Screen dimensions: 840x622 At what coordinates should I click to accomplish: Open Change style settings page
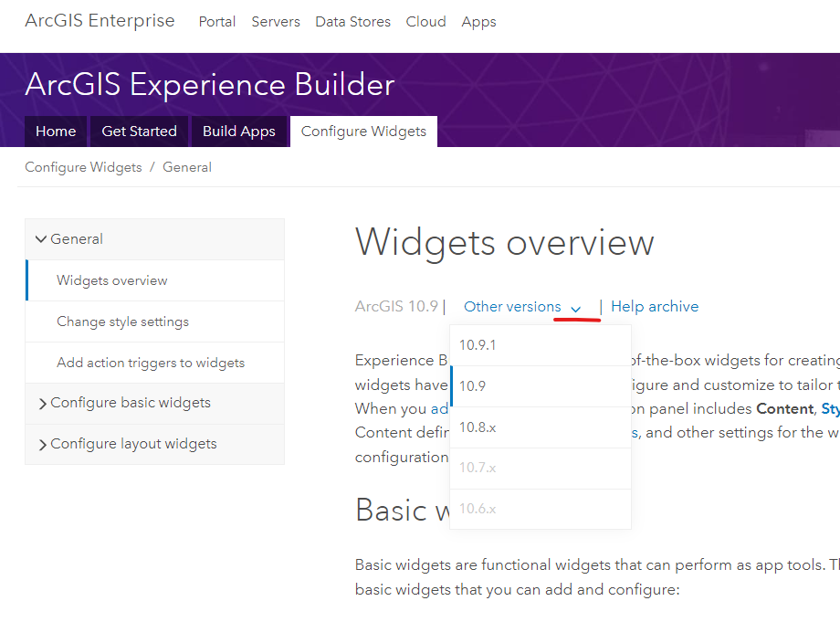124,321
